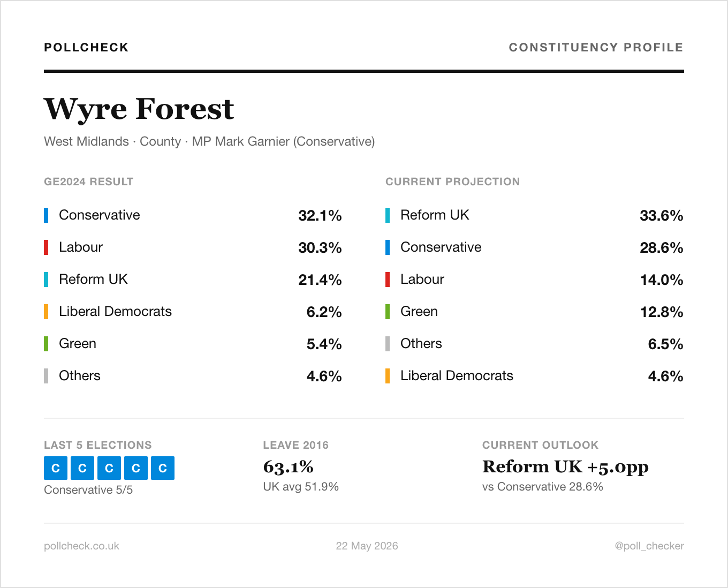Select the Wyre Forest title
Screen dimensions: 728x588
click(x=139, y=109)
